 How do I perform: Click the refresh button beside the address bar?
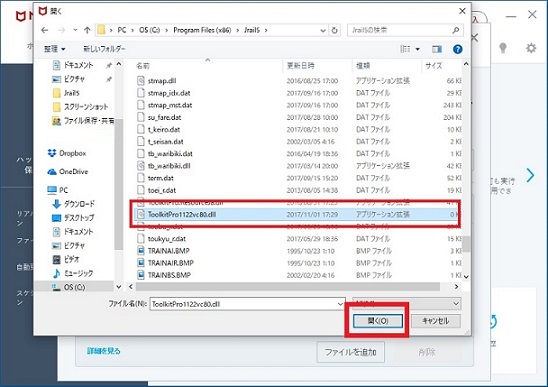(334, 30)
